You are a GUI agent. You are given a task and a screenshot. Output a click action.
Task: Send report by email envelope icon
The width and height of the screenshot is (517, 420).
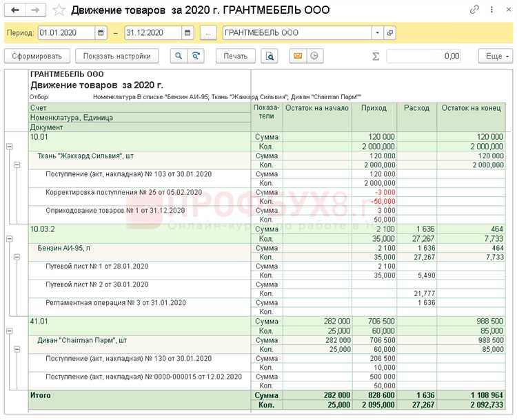pos(298,56)
